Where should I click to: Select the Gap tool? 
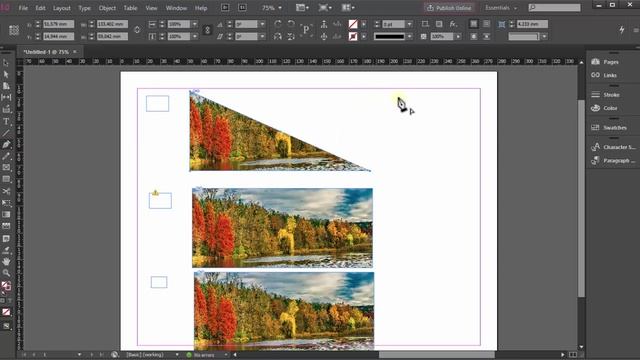click(6, 97)
